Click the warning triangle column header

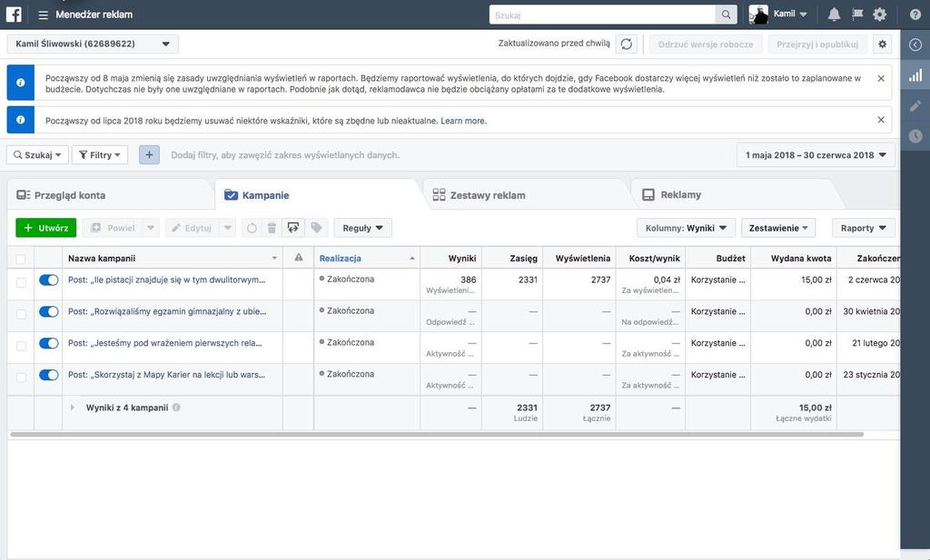coord(298,257)
